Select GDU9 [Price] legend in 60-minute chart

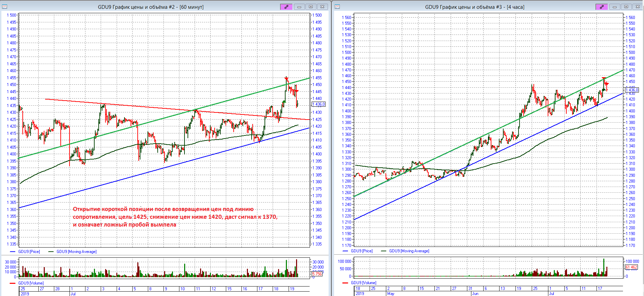point(29,252)
